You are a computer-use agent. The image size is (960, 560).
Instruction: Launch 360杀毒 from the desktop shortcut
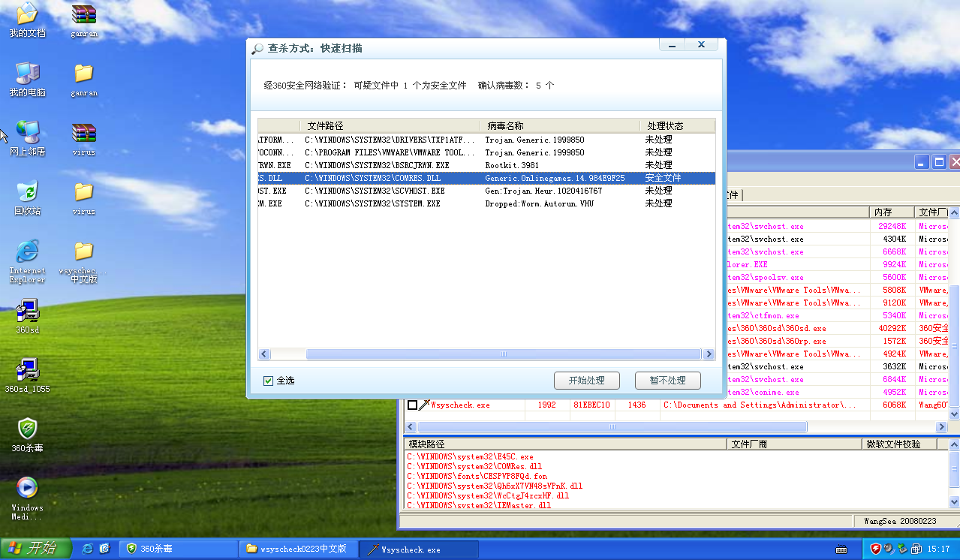tap(27, 435)
